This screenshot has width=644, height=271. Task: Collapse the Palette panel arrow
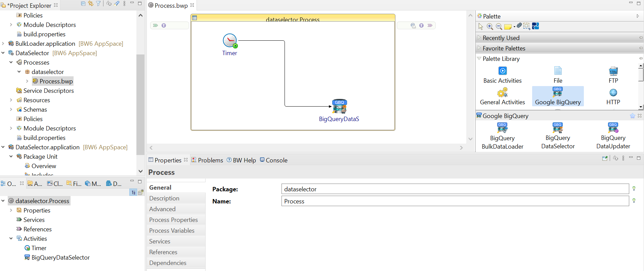[x=638, y=16]
